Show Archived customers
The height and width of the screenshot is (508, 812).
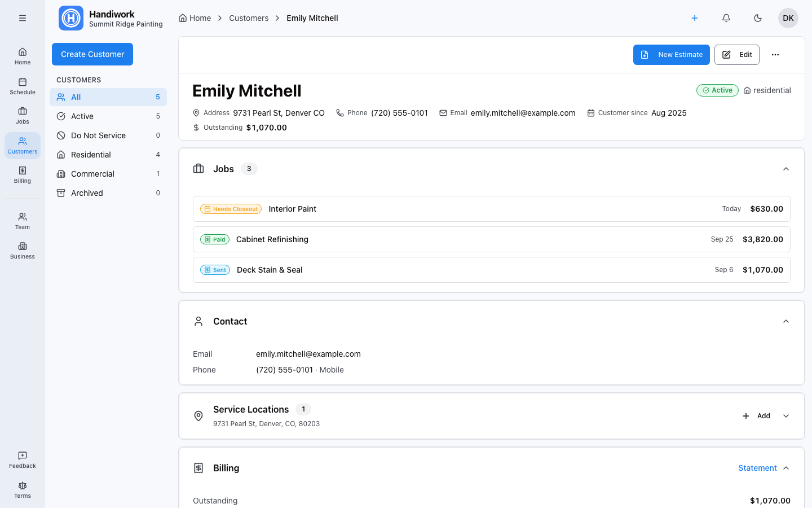click(x=108, y=193)
